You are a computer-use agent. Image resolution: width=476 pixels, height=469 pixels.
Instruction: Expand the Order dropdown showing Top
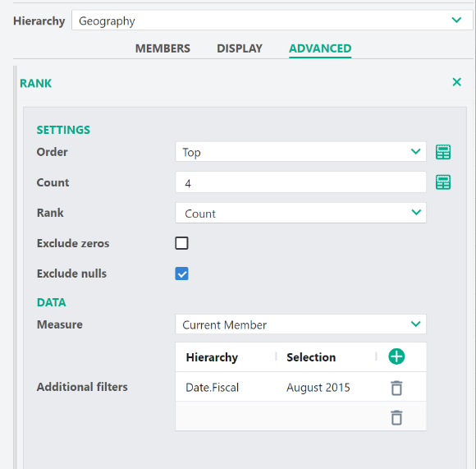tap(300, 152)
